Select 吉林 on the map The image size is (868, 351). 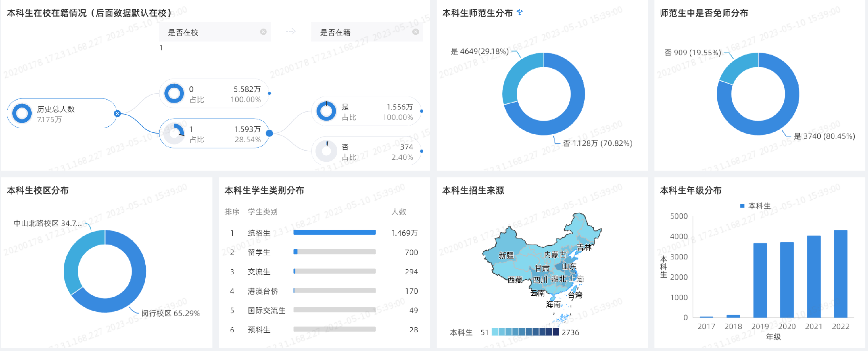point(584,247)
